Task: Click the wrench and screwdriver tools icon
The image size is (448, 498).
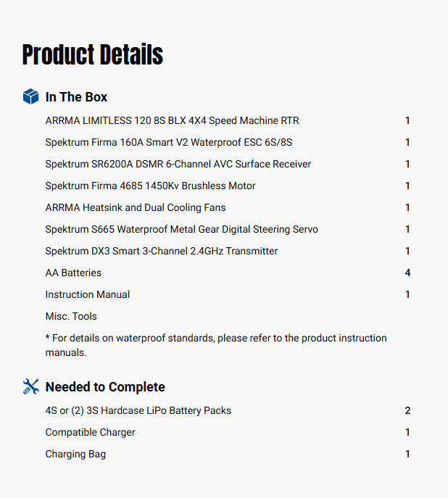Action: tap(30, 386)
